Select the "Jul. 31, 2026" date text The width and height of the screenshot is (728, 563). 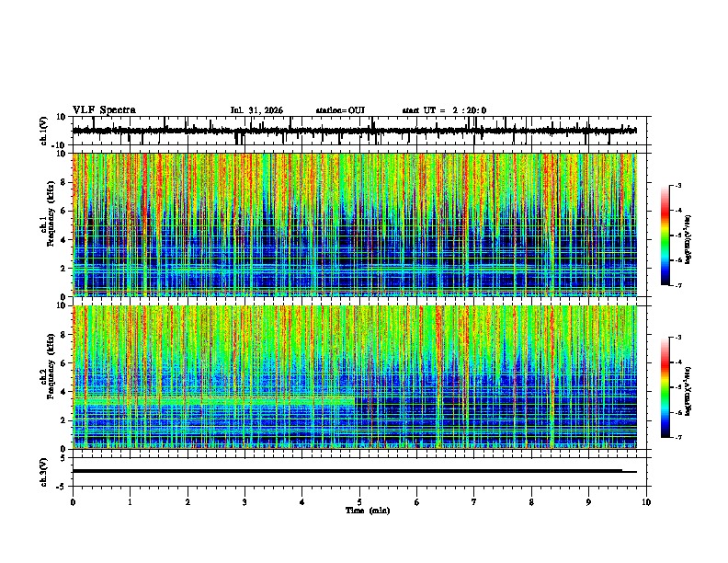256,110
